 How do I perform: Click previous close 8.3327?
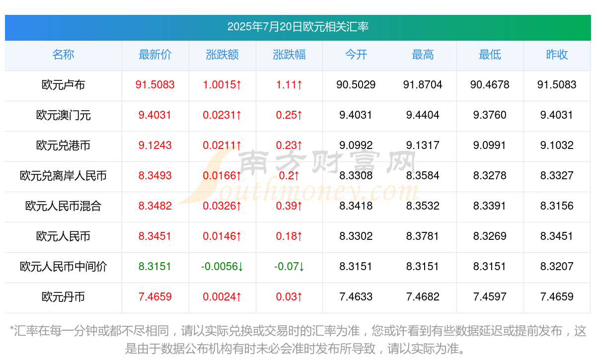tap(557, 176)
